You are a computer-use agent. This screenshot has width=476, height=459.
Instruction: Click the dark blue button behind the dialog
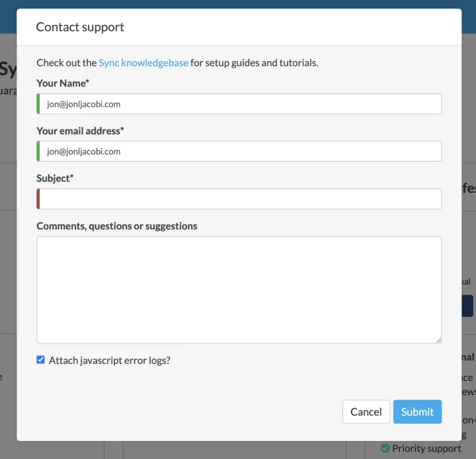click(467, 306)
